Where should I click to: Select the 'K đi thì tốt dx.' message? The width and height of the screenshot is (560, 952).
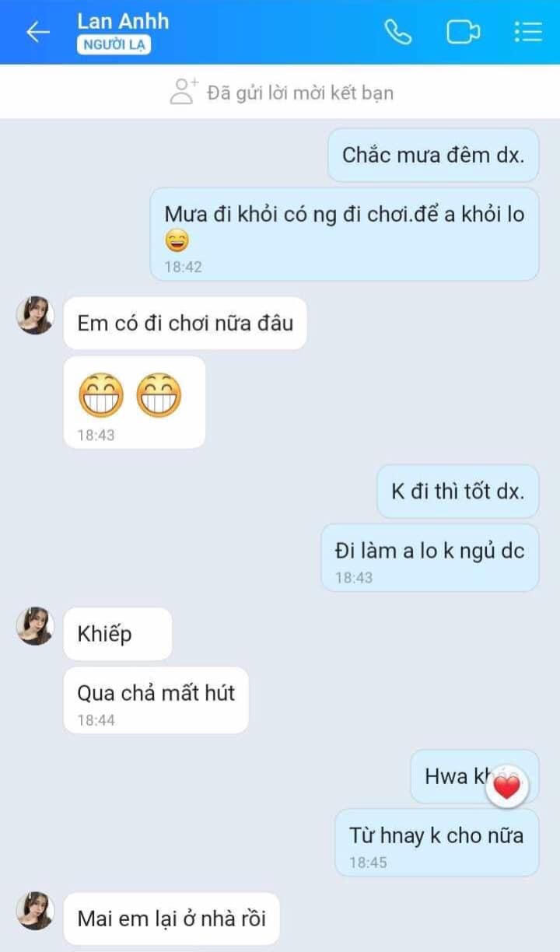(457, 492)
